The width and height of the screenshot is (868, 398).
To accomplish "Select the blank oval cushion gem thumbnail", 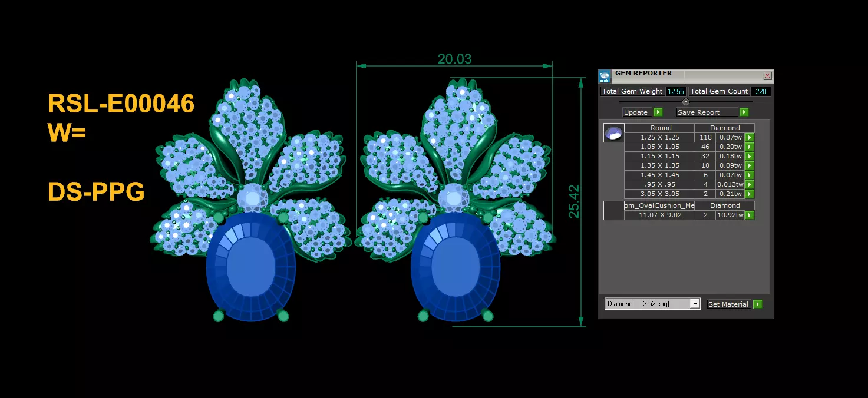I will tap(613, 210).
